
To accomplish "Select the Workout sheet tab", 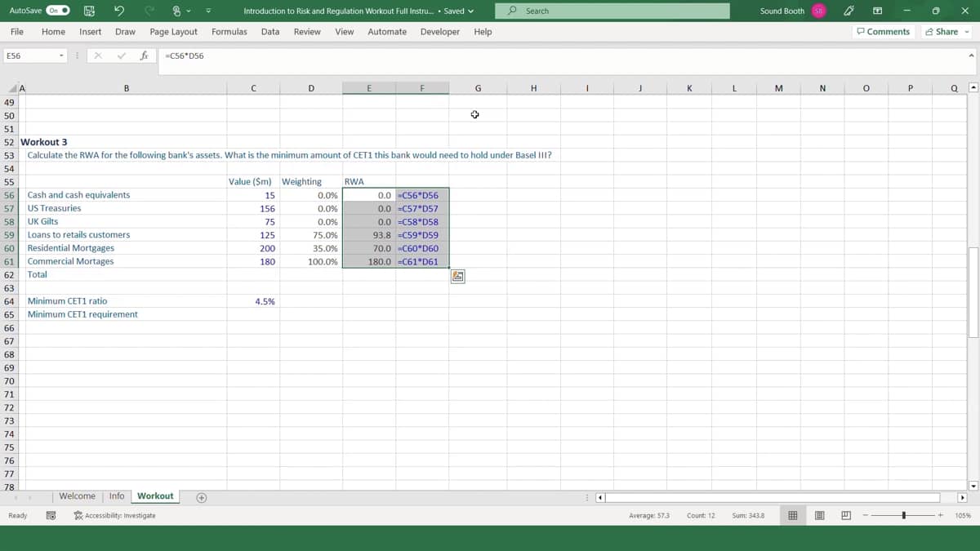I will [x=155, y=496].
